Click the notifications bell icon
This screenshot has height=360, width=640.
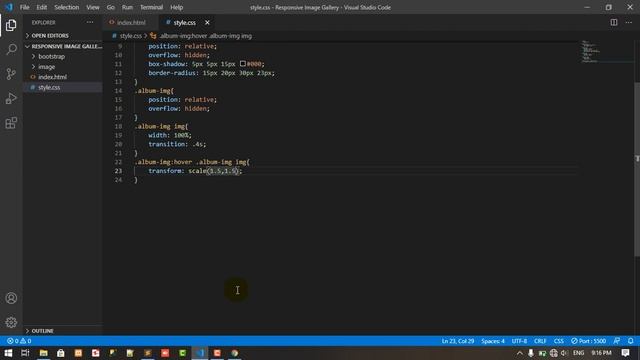click(x=631, y=341)
